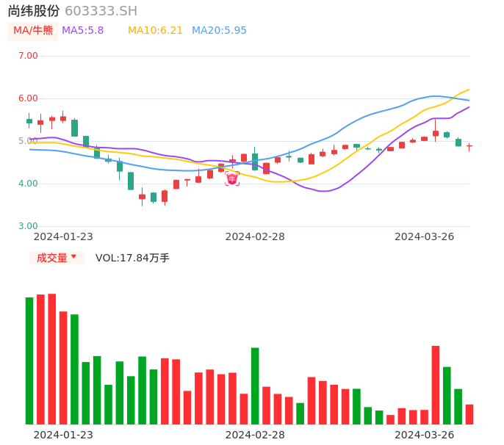Click the 2024-02-28 date label under price chart
This screenshot has height=445, width=504.
[255, 236]
